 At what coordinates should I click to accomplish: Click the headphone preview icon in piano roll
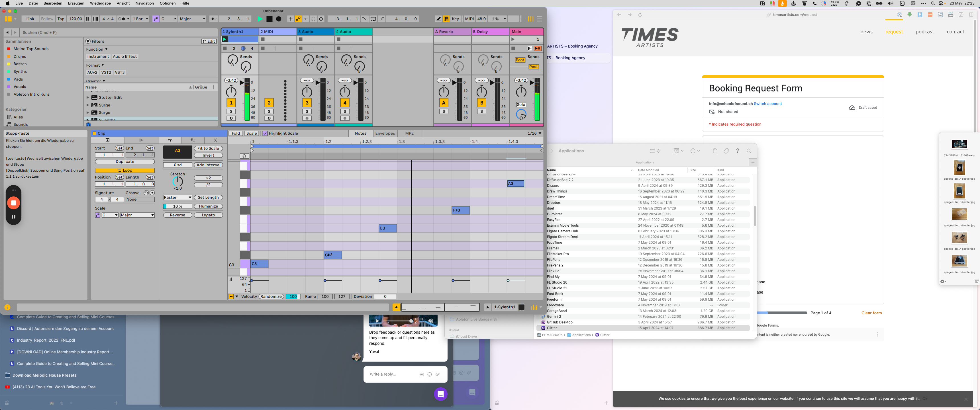(x=244, y=156)
